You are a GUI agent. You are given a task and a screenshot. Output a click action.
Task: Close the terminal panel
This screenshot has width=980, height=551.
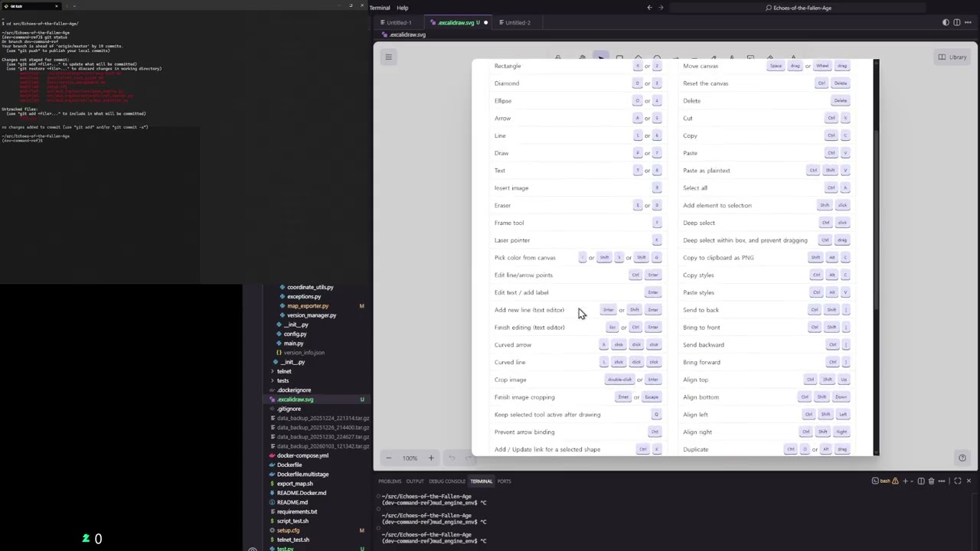969,481
